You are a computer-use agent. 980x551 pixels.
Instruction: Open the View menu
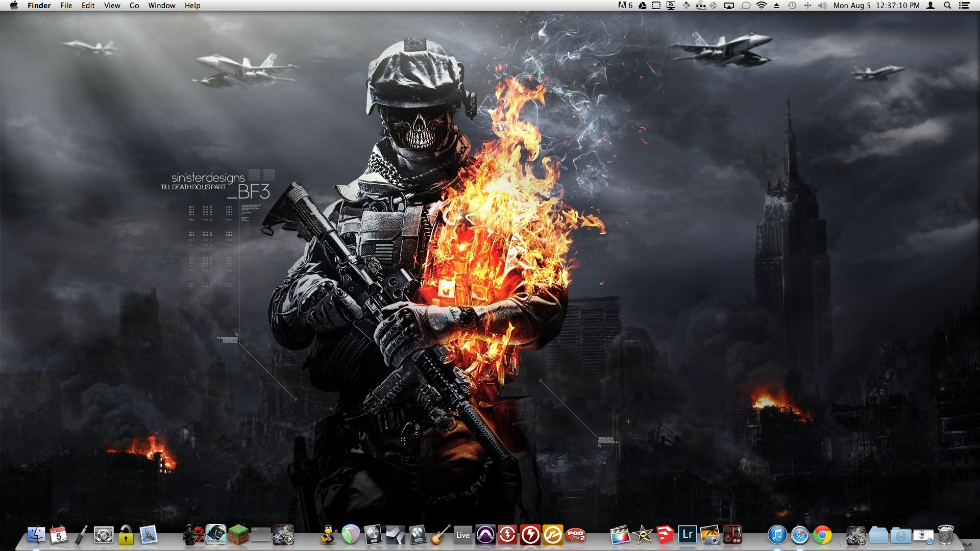(112, 6)
